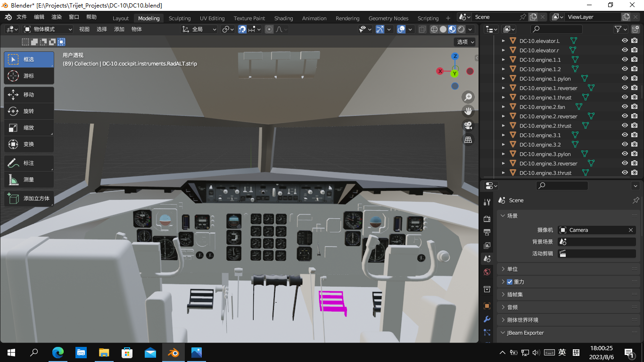Click the Blender logo menu icon
The width and height of the screenshot is (644, 362).
click(8, 17)
